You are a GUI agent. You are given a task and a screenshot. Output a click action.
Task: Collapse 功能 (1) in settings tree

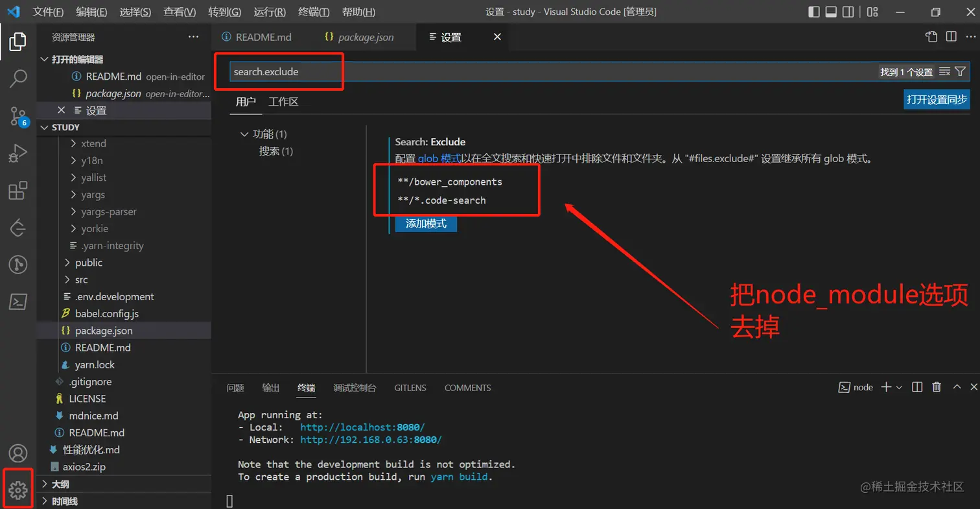244,134
